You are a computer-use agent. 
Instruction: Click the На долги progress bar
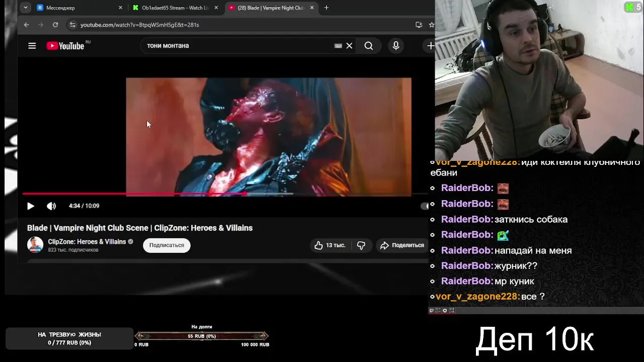tap(202, 336)
